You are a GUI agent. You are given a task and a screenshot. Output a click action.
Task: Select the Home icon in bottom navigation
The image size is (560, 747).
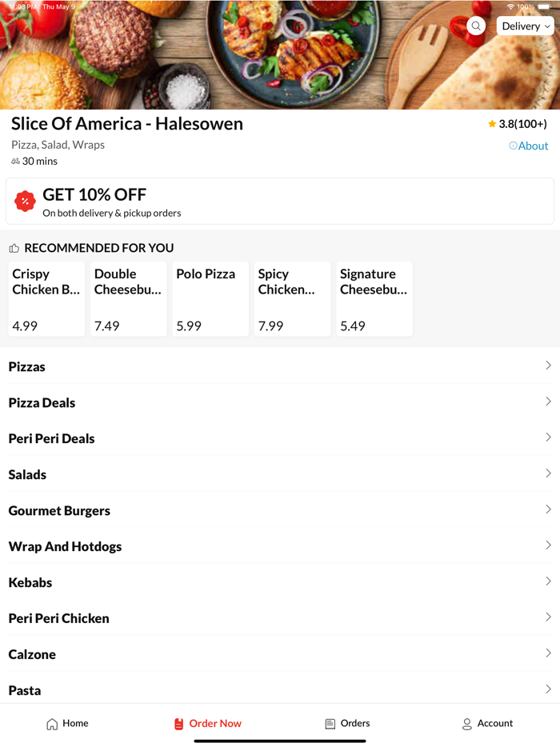point(50,723)
